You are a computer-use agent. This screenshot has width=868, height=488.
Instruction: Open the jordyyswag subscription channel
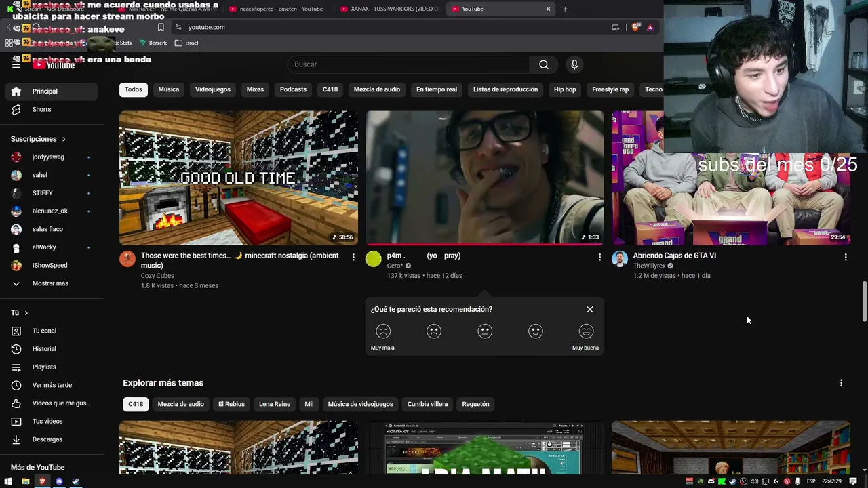[x=52, y=157]
